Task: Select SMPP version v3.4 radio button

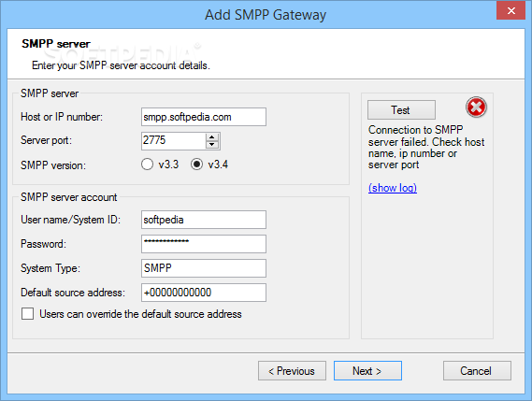Action: tap(196, 165)
